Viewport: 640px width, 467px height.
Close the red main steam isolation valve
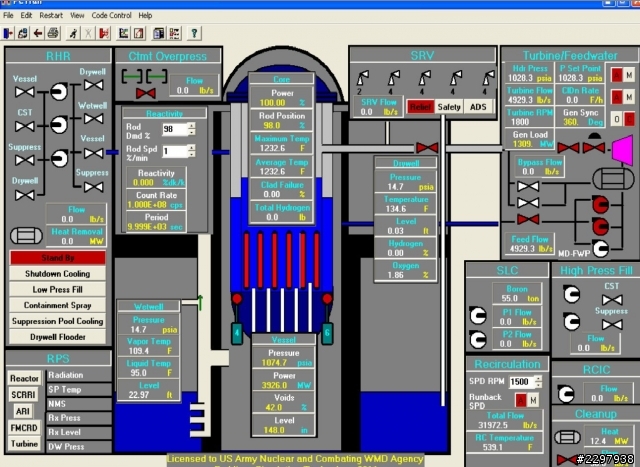coord(427,147)
